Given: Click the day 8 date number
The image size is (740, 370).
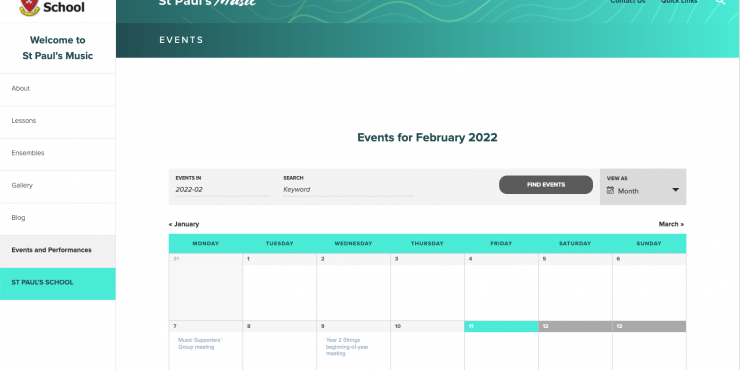Looking at the screenshot, I should 249,327.
